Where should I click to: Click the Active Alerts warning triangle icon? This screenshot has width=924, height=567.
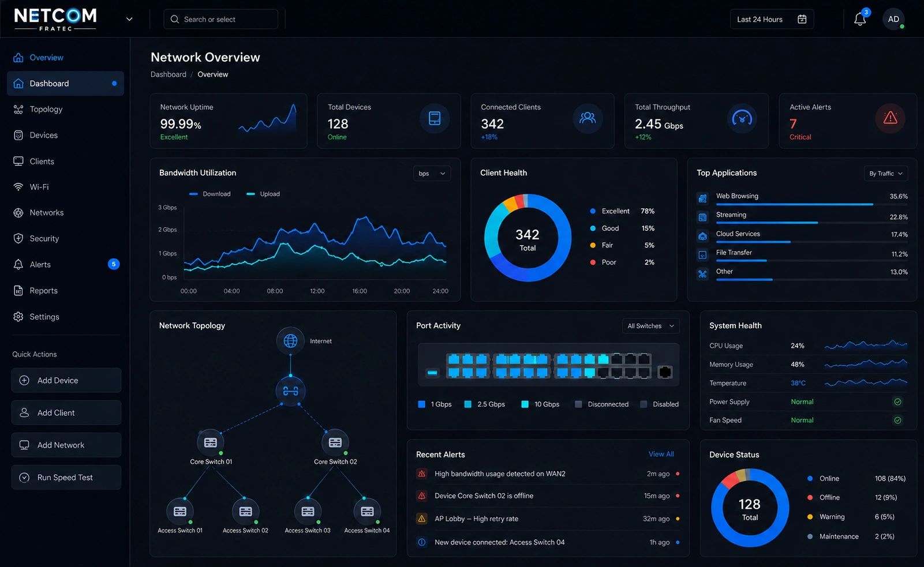890,118
